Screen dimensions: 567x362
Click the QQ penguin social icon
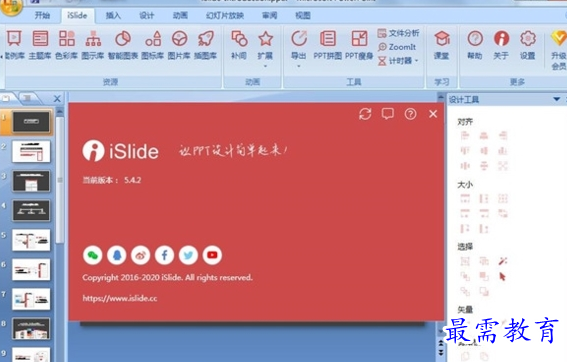116,255
